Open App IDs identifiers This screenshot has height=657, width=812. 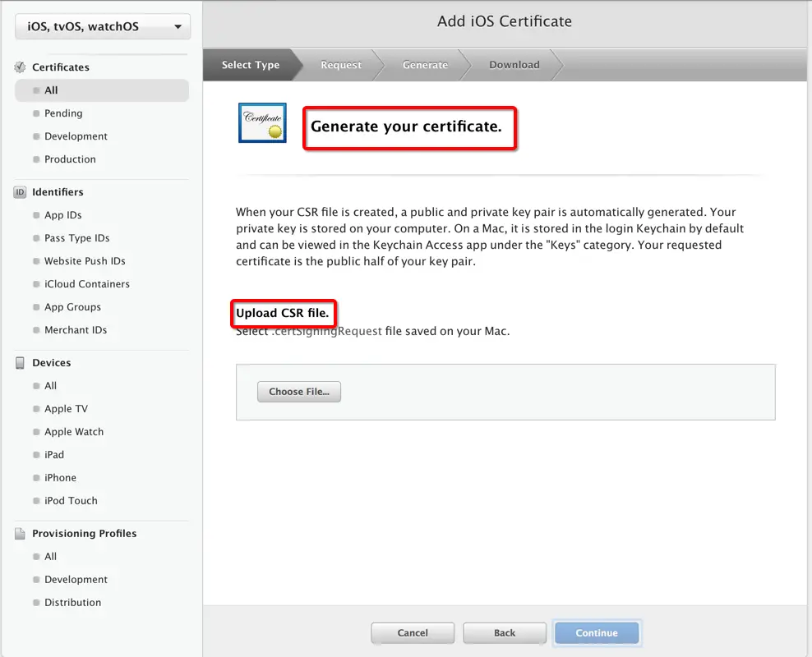point(62,214)
